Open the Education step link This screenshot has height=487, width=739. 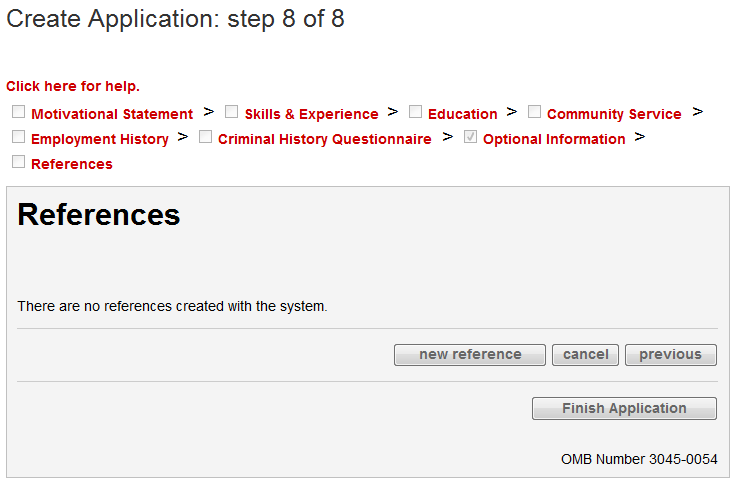tap(462, 115)
